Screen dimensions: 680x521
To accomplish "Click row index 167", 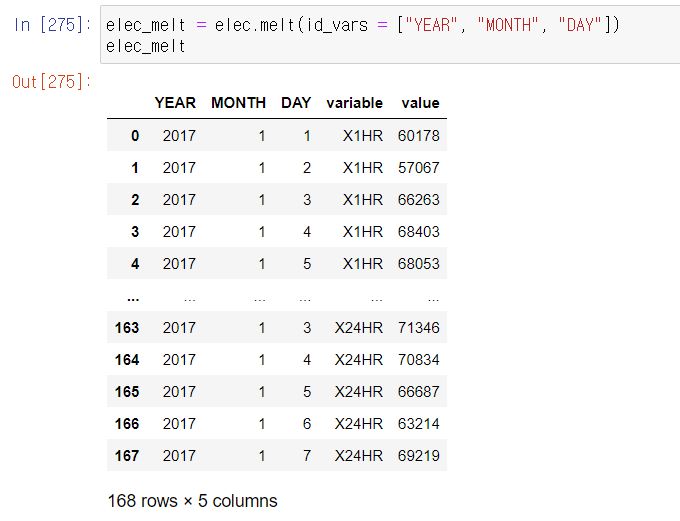I will [127, 455].
